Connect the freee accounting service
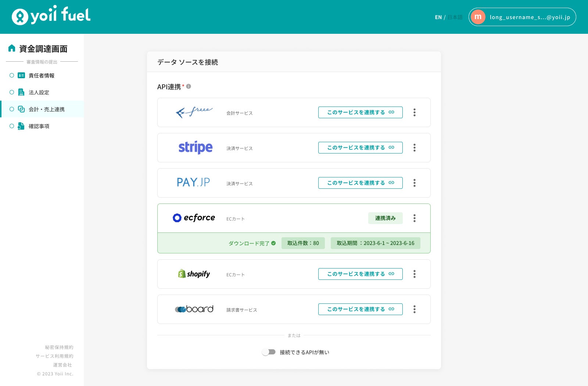Screen dimensions: 588x386 pos(361,112)
